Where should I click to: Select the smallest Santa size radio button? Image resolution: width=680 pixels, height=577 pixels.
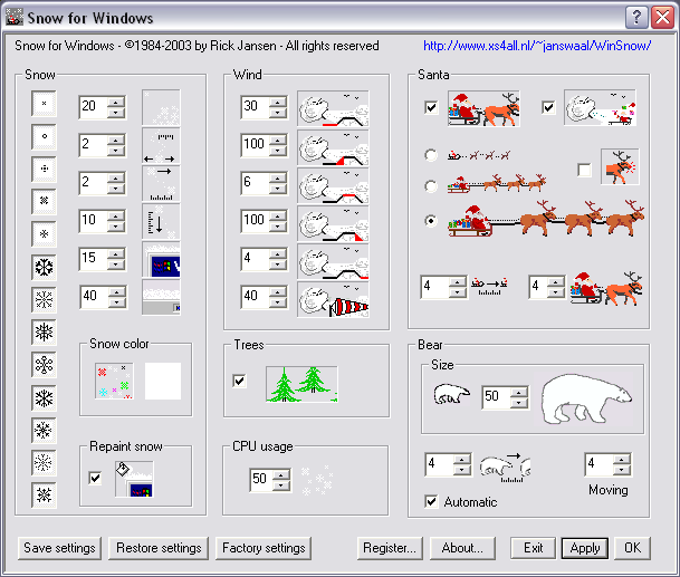click(x=431, y=155)
